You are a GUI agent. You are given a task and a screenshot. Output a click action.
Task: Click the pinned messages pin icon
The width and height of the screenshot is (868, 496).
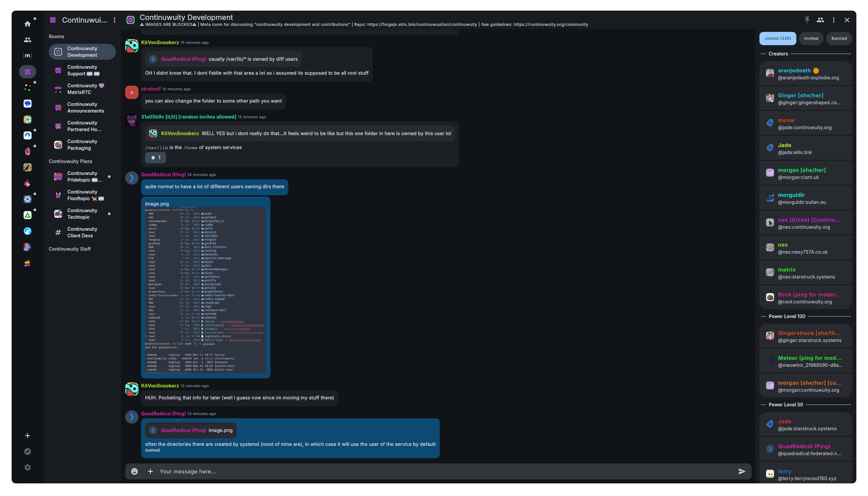coord(807,20)
